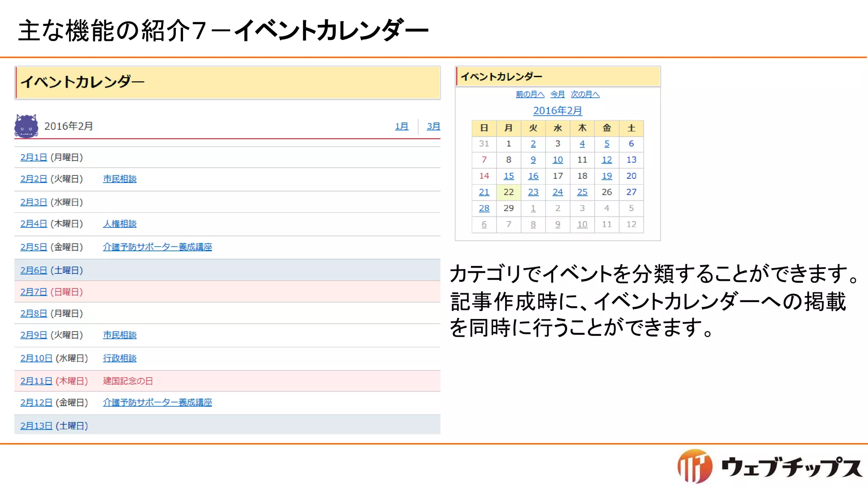The height and width of the screenshot is (488, 868).
Task: Click highlighted today cell 22
Action: pyautogui.click(x=509, y=192)
